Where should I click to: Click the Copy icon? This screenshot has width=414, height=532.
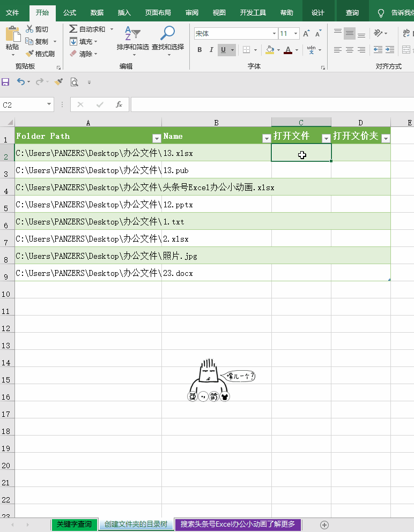point(29,41)
